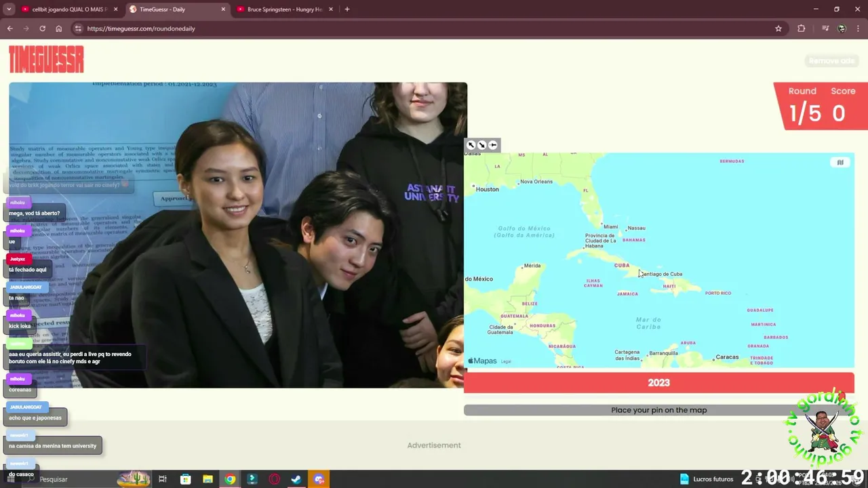
Task: Click the Remove ads button
Action: point(831,61)
